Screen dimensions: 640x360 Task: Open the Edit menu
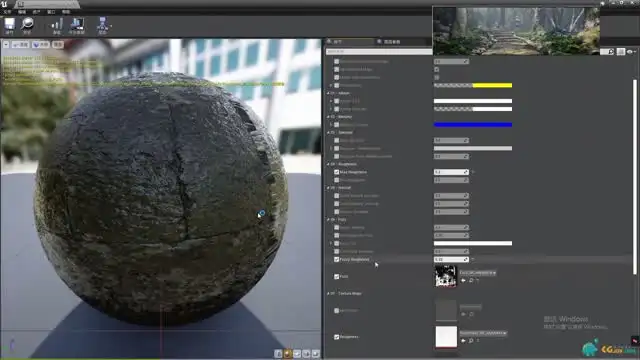tap(22, 12)
